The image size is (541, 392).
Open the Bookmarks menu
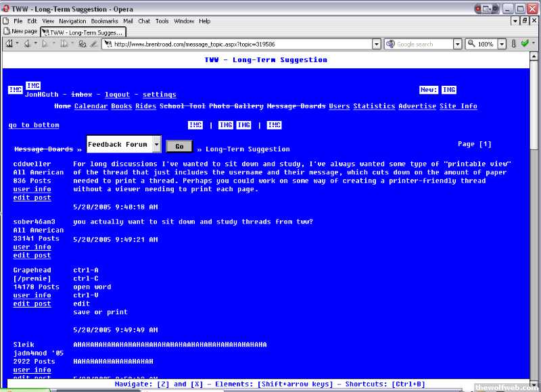point(104,21)
